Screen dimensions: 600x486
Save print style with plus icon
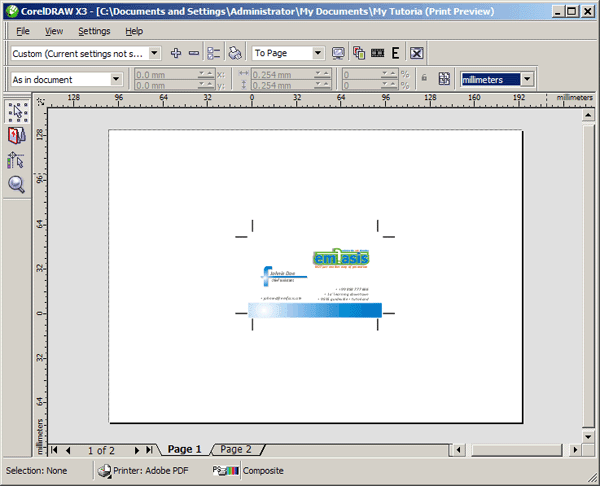pos(176,53)
